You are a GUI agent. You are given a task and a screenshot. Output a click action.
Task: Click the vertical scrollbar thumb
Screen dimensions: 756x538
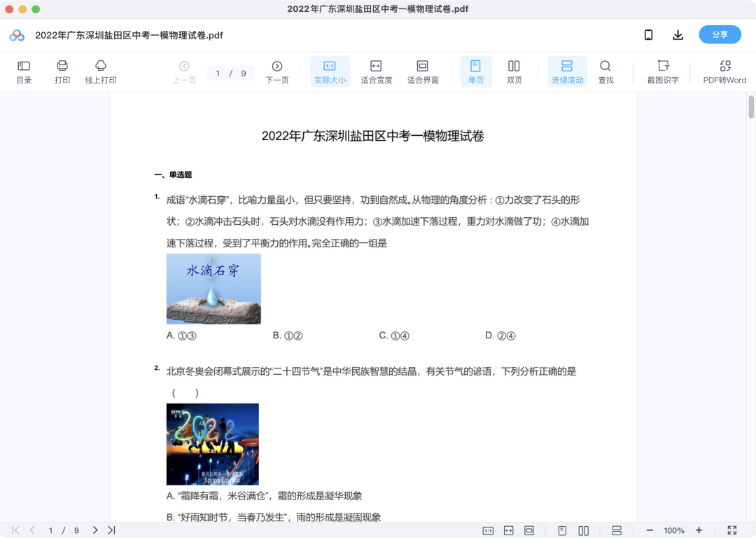coord(750,107)
